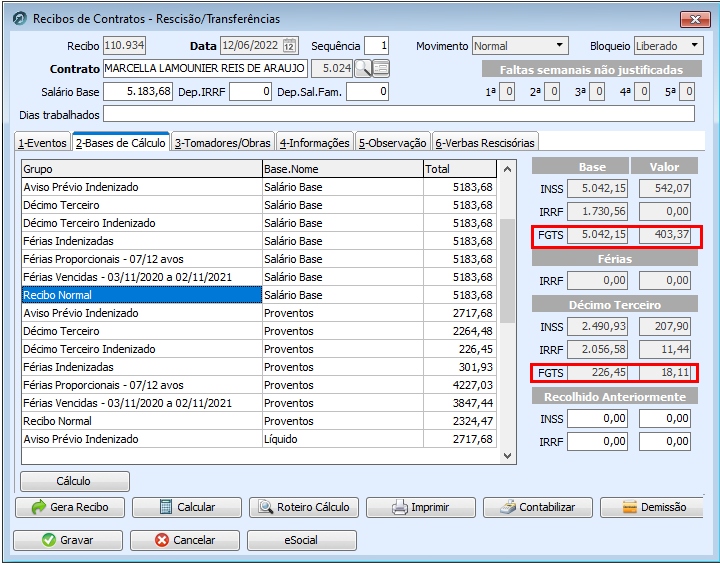Click the Contabilizar button

538,507
